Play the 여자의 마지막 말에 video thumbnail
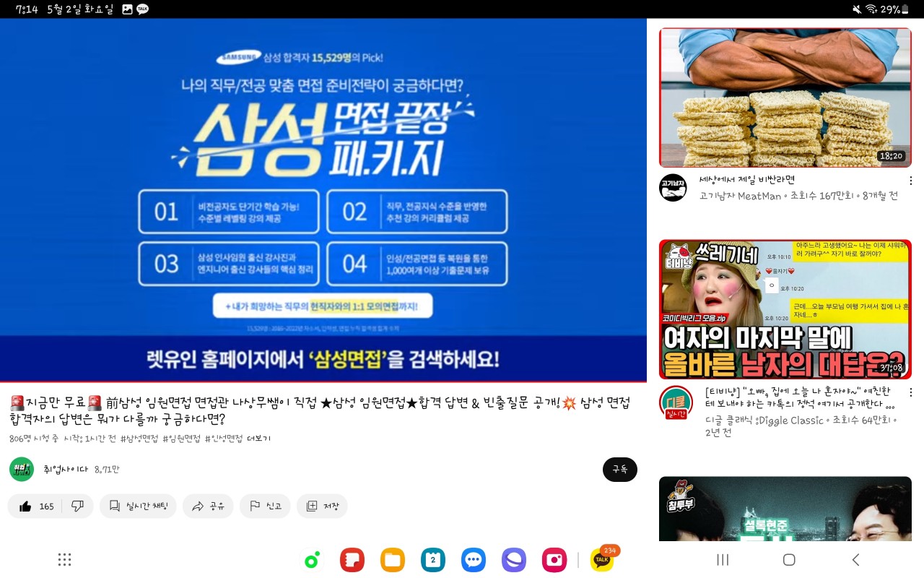This screenshot has height=578, width=924. click(785, 309)
